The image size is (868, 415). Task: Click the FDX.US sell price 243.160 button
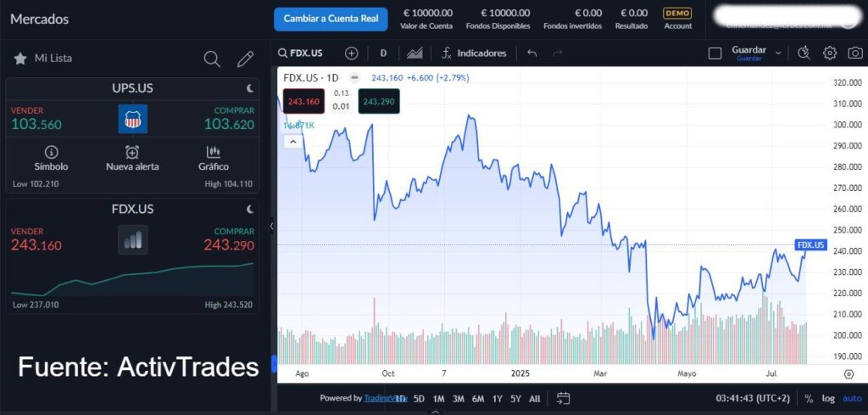(303, 102)
